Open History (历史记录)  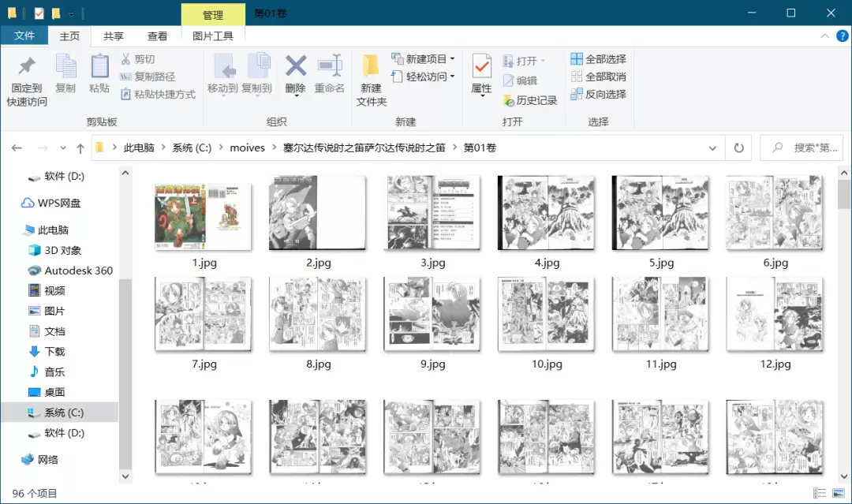(x=530, y=100)
